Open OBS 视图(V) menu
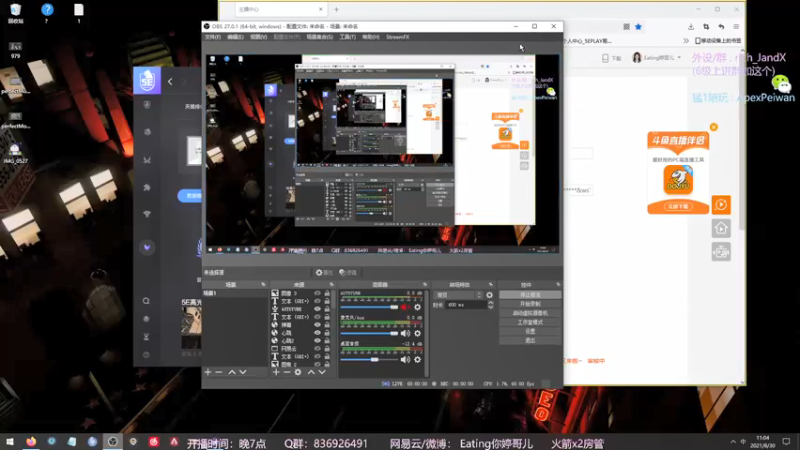The image size is (800, 450). coord(259,37)
